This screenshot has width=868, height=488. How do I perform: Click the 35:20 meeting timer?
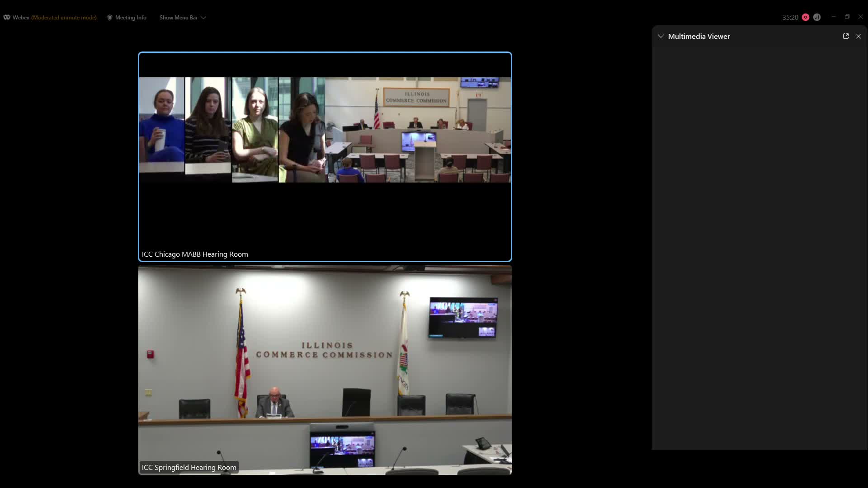tap(790, 18)
